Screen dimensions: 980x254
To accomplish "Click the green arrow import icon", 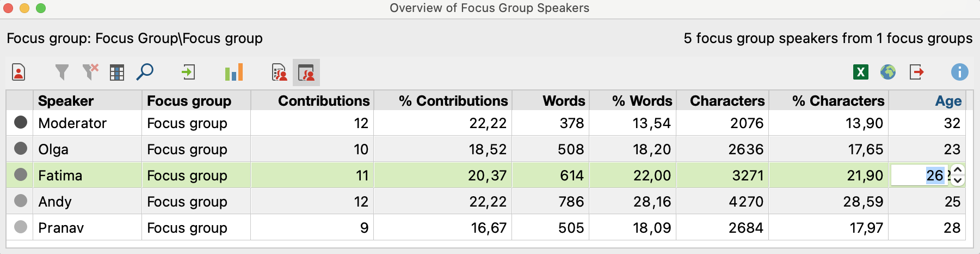I will point(188,72).
